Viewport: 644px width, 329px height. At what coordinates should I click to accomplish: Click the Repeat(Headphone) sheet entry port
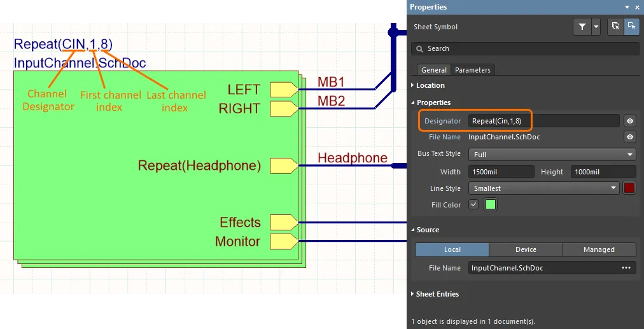coord(284,166)
